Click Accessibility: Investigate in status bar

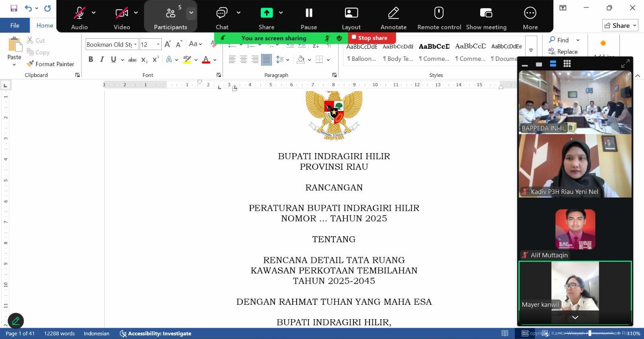tap(155, 333)
